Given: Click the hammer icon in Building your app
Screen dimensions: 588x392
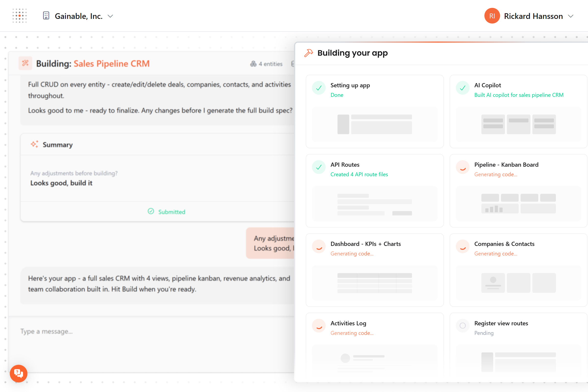Looking at the screenshot, I should point(308,53).
